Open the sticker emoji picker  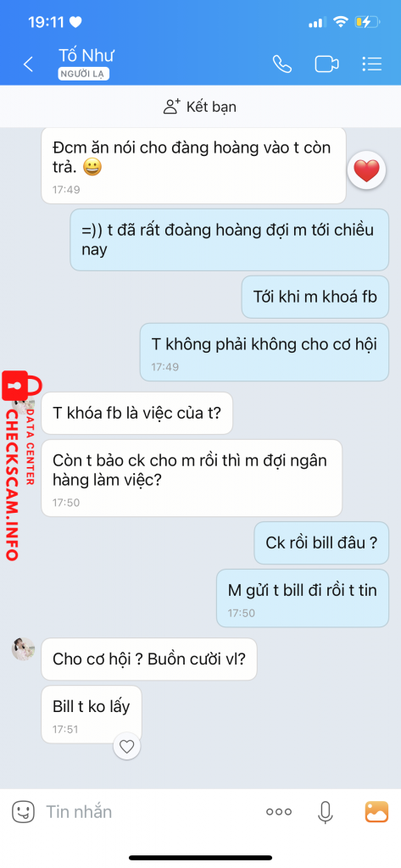(23, 812)
